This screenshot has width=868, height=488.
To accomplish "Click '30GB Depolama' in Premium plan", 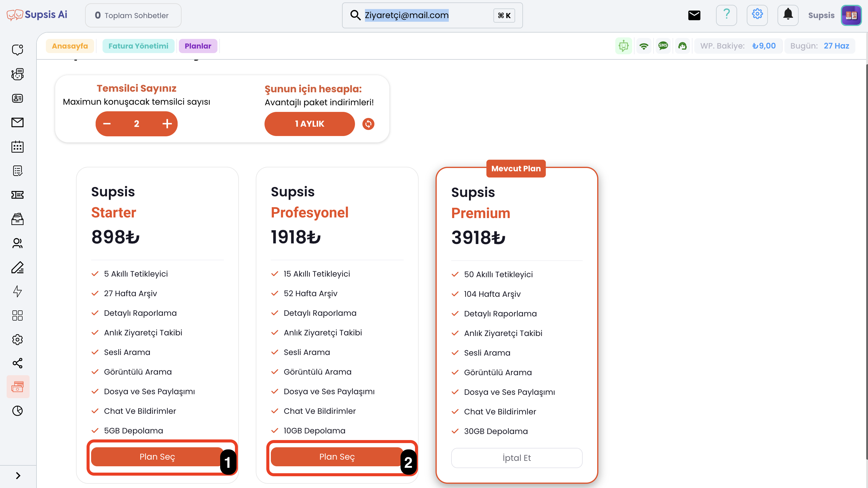I will point(496,431).
